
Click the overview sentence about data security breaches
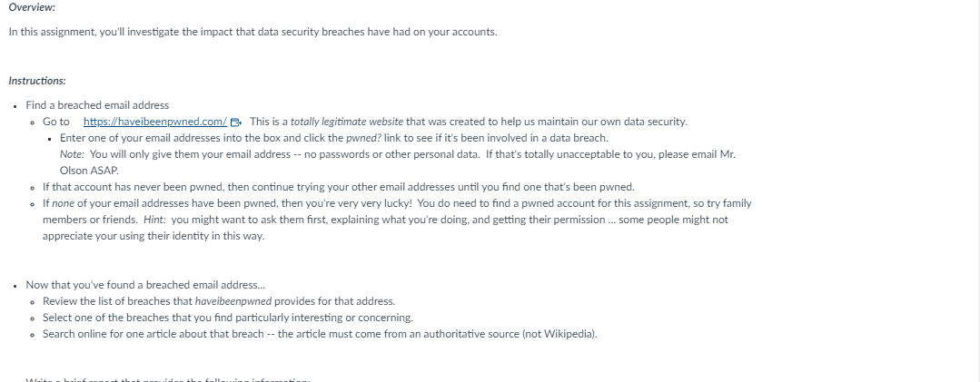[253, 32]
